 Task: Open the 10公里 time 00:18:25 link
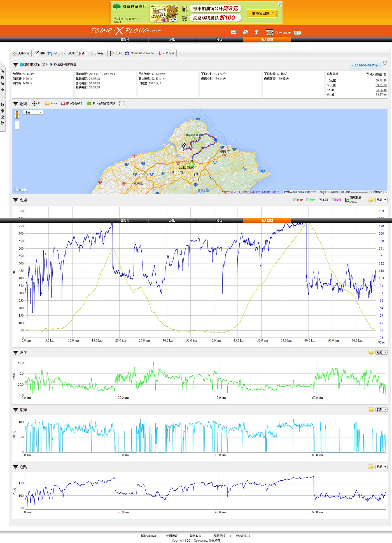pyautogui.click(x=381, y=81)
